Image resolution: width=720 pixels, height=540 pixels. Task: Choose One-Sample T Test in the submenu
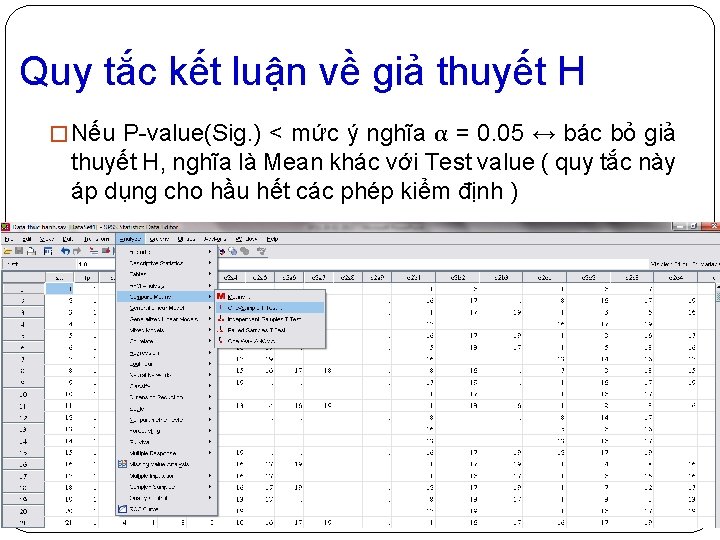(x=270, y=308)
